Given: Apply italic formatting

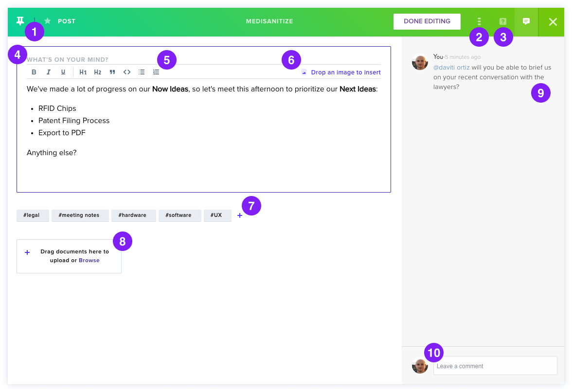Looking at the screenshot, I should pos(49,72).
